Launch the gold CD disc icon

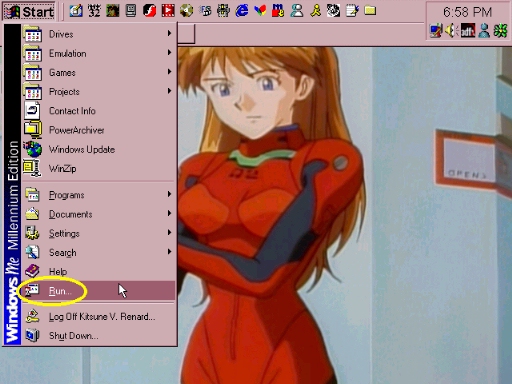coord(186,11)
